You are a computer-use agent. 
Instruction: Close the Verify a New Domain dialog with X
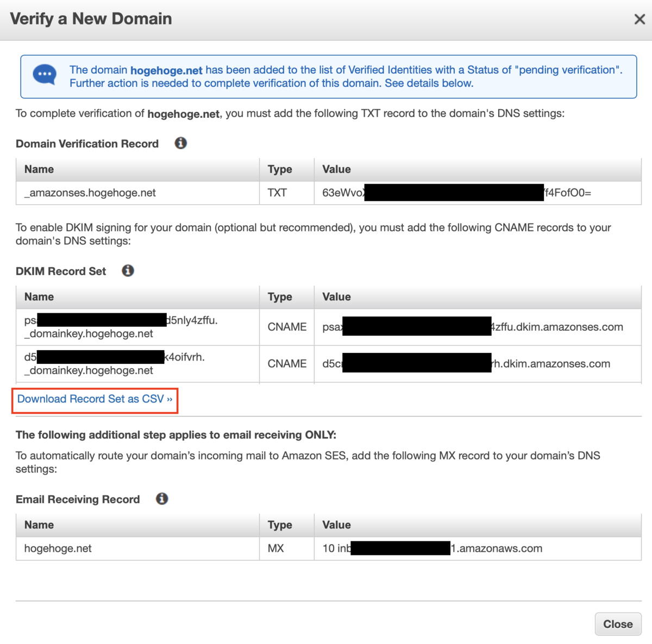(640, 20)
